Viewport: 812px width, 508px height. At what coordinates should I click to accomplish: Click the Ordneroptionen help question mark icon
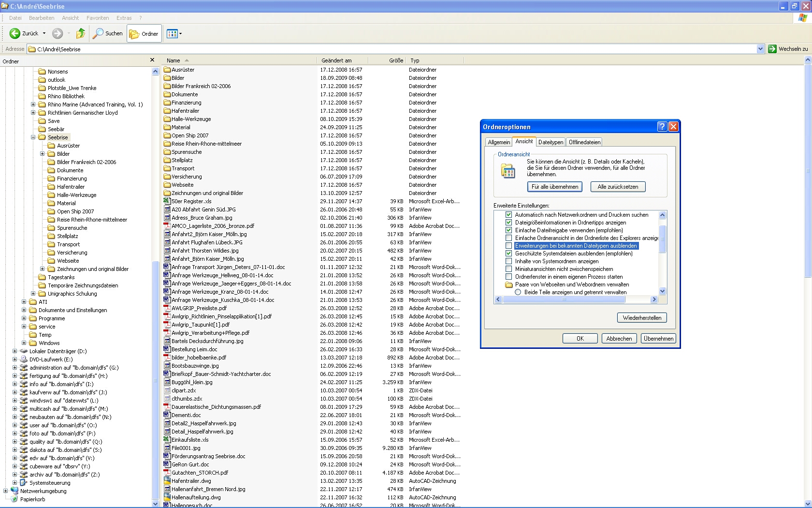point(662,127)
